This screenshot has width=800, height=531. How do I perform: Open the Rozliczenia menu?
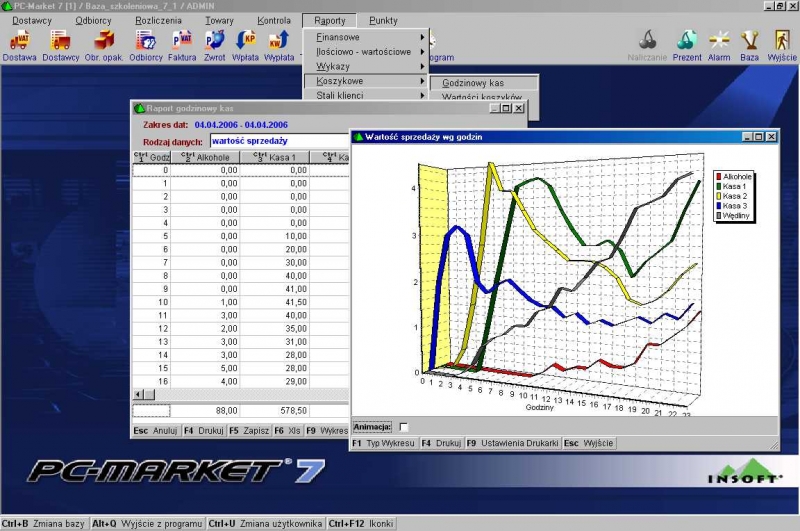point(158,20)
